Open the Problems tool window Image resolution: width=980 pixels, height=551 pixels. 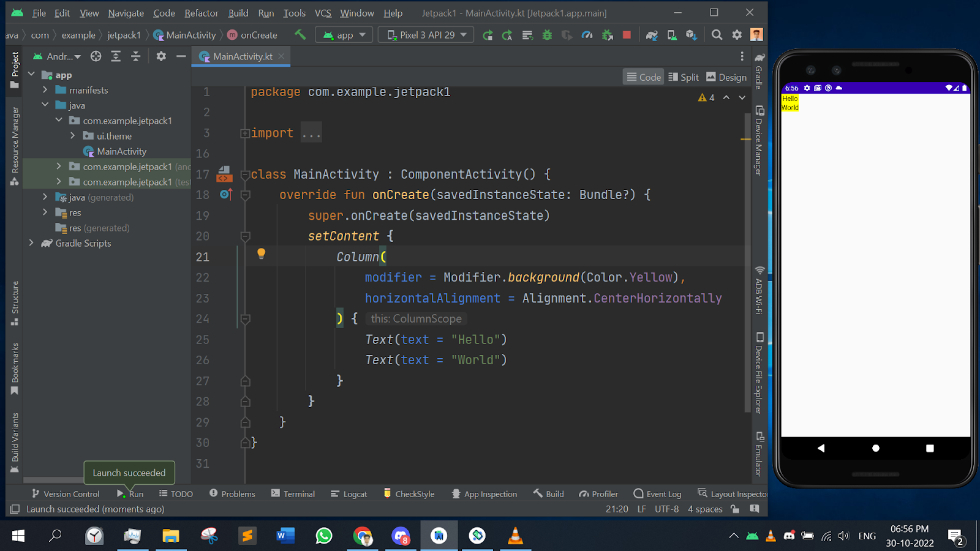click(x=232, y=494)
